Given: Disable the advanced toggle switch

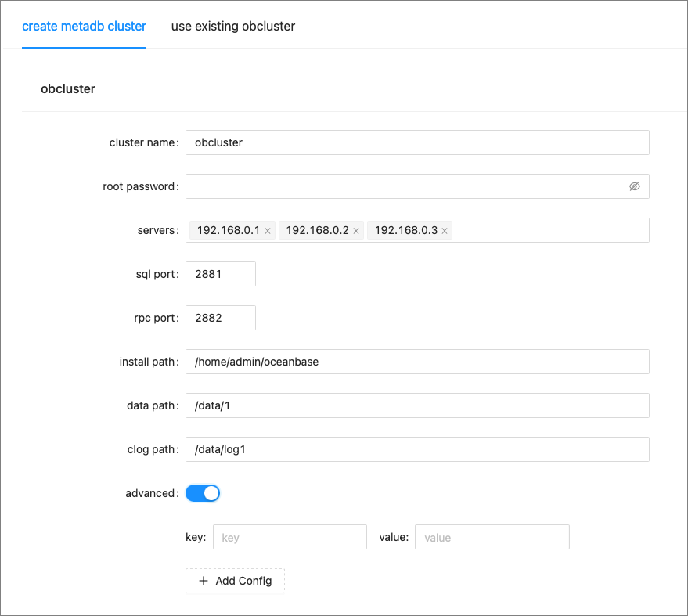Looking at the screenshot, I should coord(203,493).
